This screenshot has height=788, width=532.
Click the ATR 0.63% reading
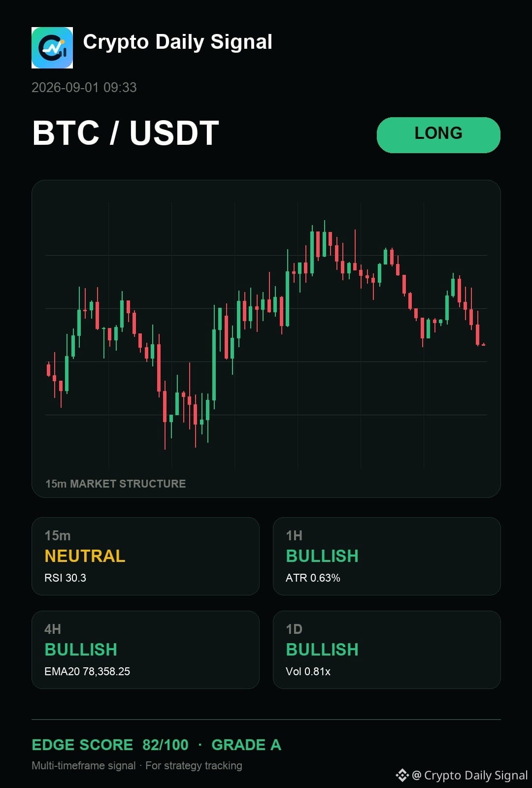[x=313, y=578]
